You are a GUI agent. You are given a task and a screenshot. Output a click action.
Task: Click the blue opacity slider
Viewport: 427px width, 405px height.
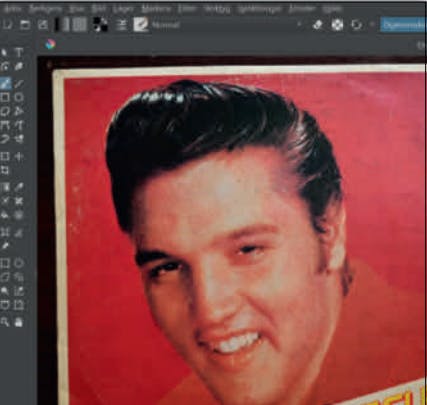coord(403,25)
